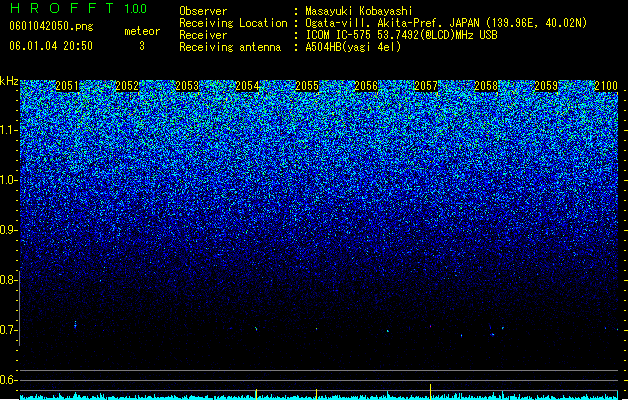Click the observer name Masayuki Kobayashi
629x400 pixels.
(x=359, y=11)
